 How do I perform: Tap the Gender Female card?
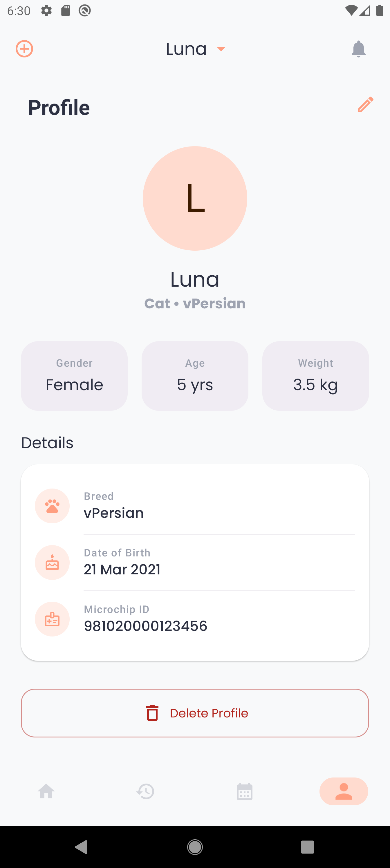(x=74, y=376)
